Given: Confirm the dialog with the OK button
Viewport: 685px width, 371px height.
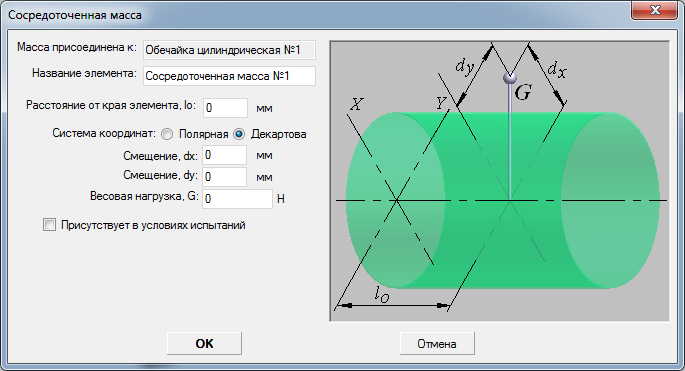Looking at the screenshot, I should [204, 343].
